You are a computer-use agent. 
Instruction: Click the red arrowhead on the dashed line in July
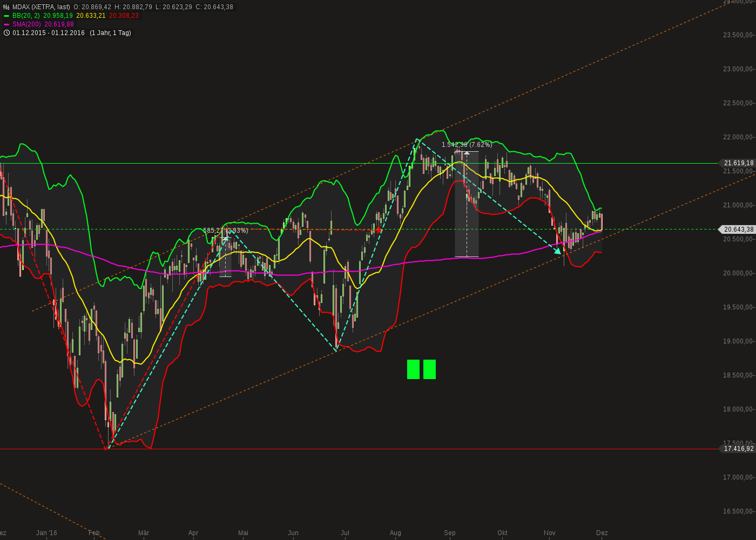379,231
